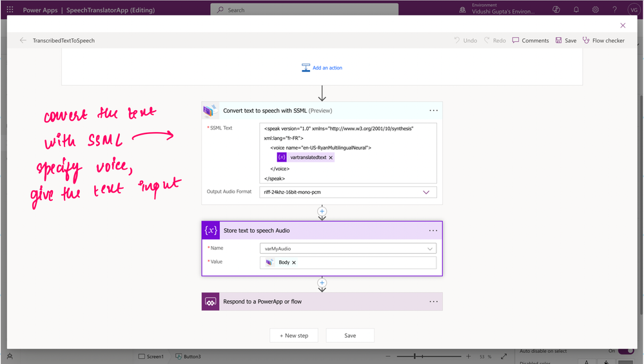Expand the varMyAudio Name dropdown
Viewport: 644px width, 364px height.
click(429, 249)
